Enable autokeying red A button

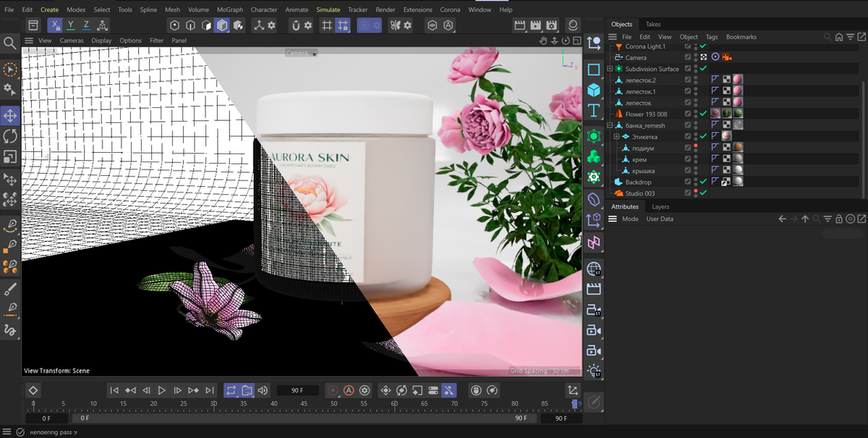click(x=349, y=390)
